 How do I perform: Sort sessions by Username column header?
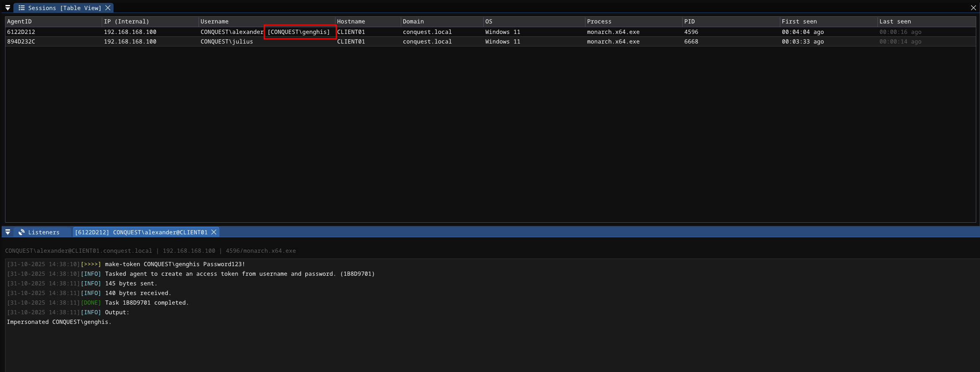pyautogui.click(x=214, y=21)
